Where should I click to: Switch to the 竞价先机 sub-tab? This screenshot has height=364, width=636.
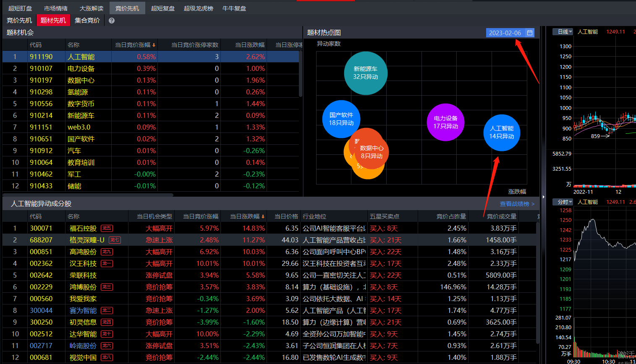coord(19,20)
